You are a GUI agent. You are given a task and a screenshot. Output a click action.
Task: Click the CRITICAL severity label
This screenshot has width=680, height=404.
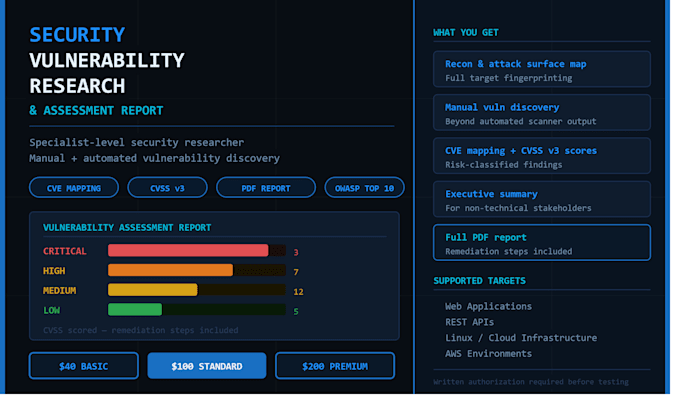click(x=65, y=251)
